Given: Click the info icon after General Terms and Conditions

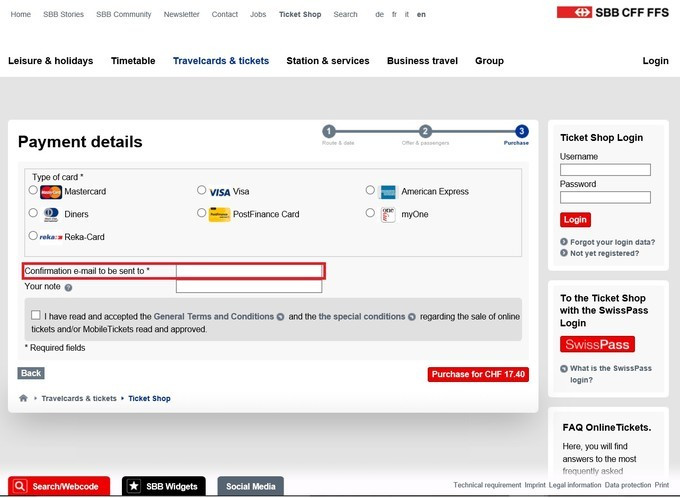Looking at the screenshot, I should tap(280, 317).
